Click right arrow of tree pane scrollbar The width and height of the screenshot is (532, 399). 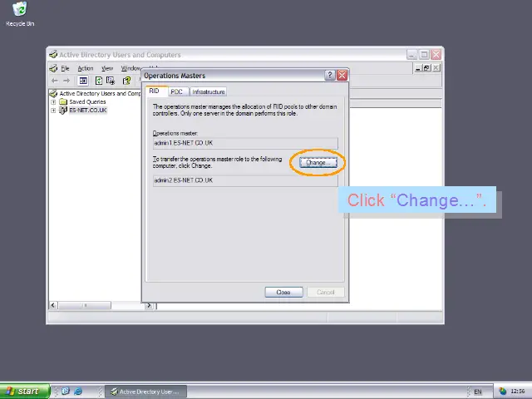pyautogui.click(x=149, y=305)
